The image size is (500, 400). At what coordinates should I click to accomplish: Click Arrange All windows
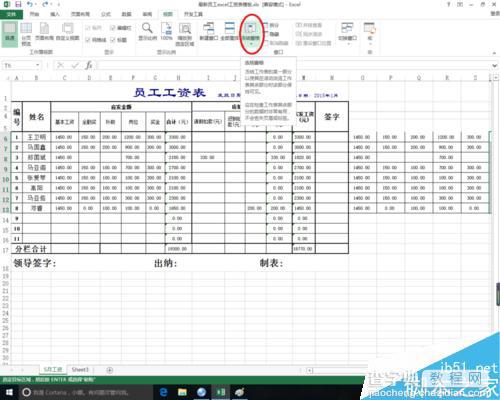pos(229,31)
